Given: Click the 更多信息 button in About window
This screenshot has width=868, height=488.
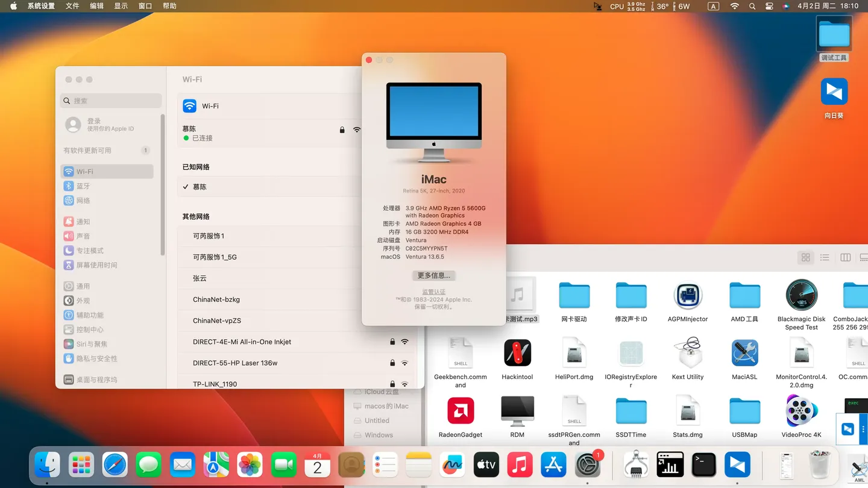Looking at the screenshot, I should 433,275.
